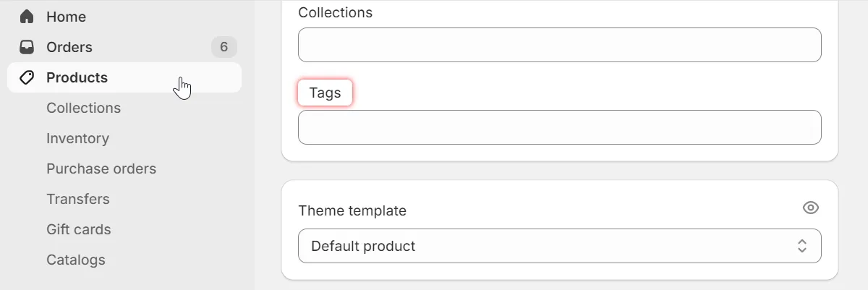The width and height of the screenshot is (868, 290).
Task: Click the Orders inbox icon
Action: [x=27, y=47]
